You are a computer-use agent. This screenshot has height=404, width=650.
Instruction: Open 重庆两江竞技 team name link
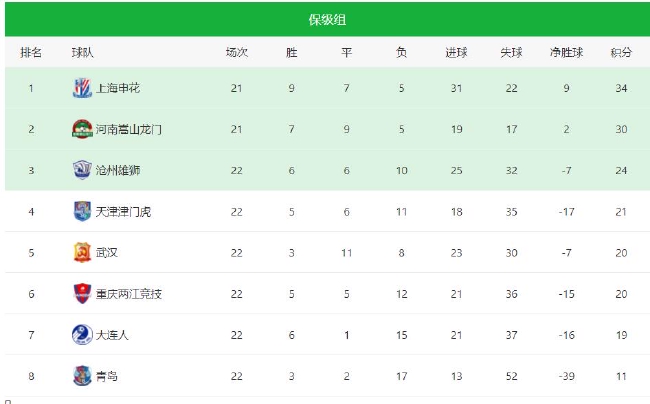pos(129,294)
